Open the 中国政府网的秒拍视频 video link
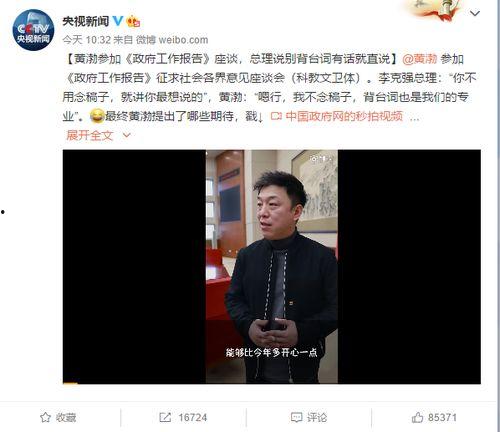 (x=344, y=116)
